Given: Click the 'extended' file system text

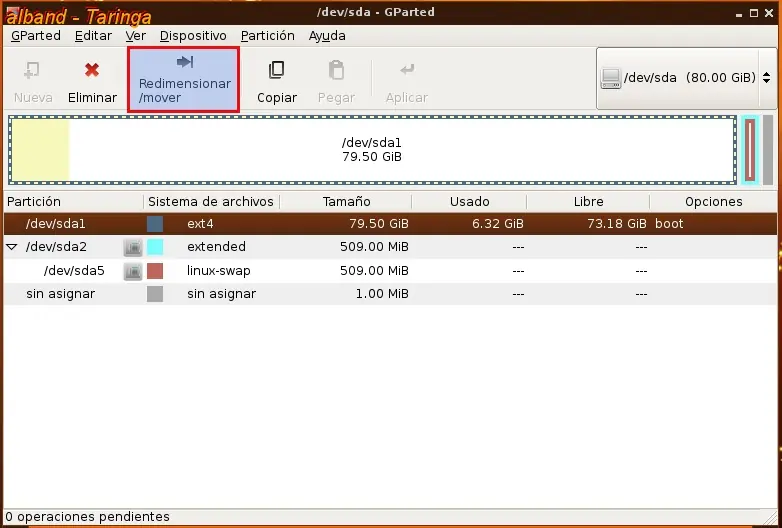Looking at the screenshot, I should click(x=216, y=247).
